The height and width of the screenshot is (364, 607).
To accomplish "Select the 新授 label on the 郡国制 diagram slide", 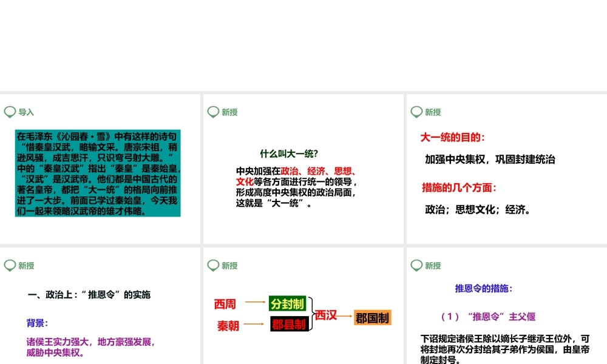I will pos(229,266).
